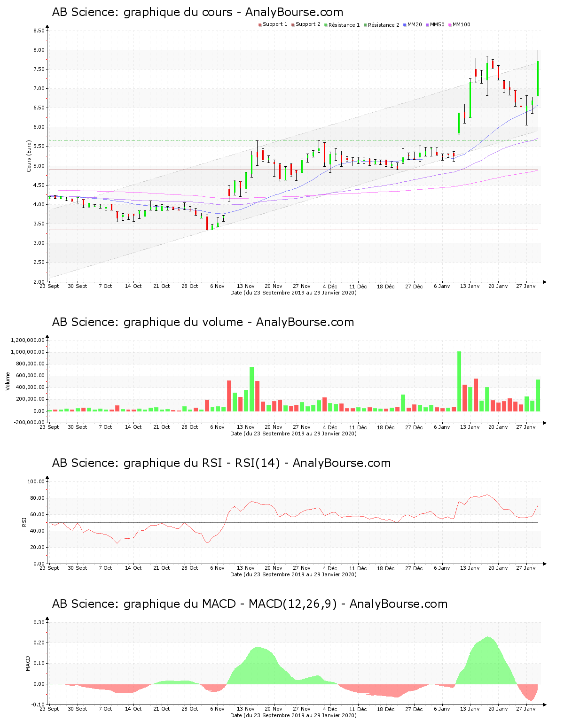The image size is (564, 728).
Task: Click '6 Nov' date under the RSI chart
Action: [x=218, y=568]
